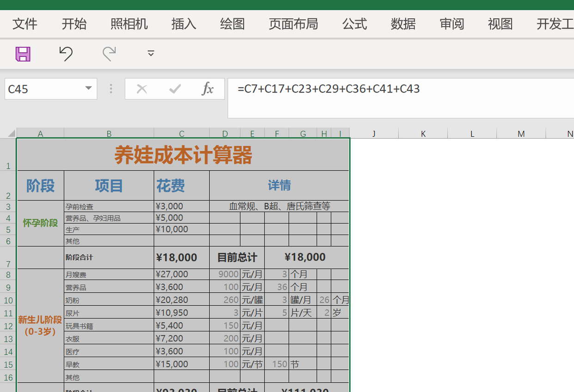This screenshot has height=392, width=574.
Task: Click the Name Box showing C45
Action: (x=44, y=89)
